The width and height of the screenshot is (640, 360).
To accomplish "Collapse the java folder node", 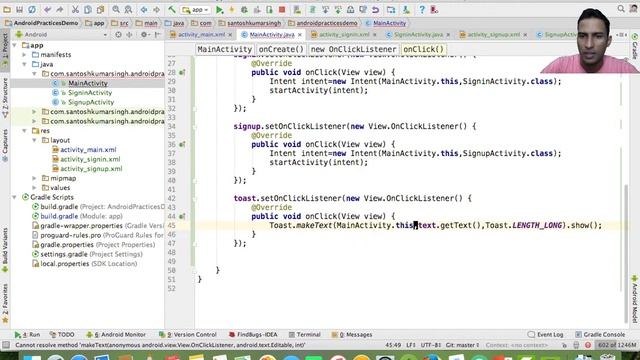I will (24, 64).
